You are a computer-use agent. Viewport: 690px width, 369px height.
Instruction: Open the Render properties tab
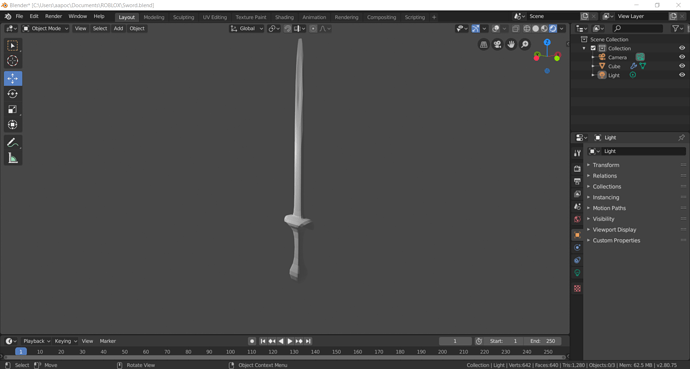[x=577, y=169]
